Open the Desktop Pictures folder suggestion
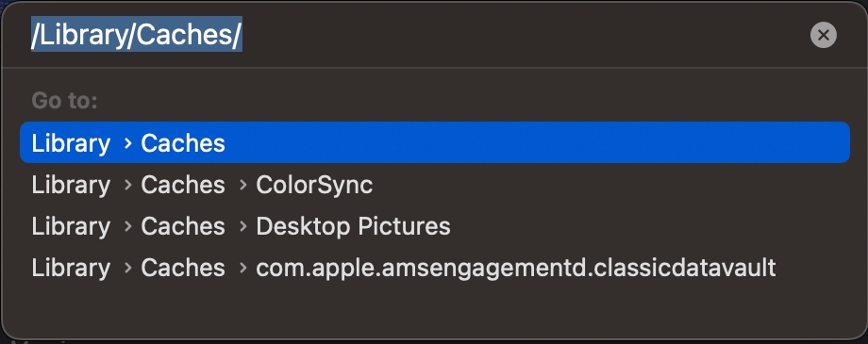The width and height of the screenshot is (868, 344). (435, 226)
